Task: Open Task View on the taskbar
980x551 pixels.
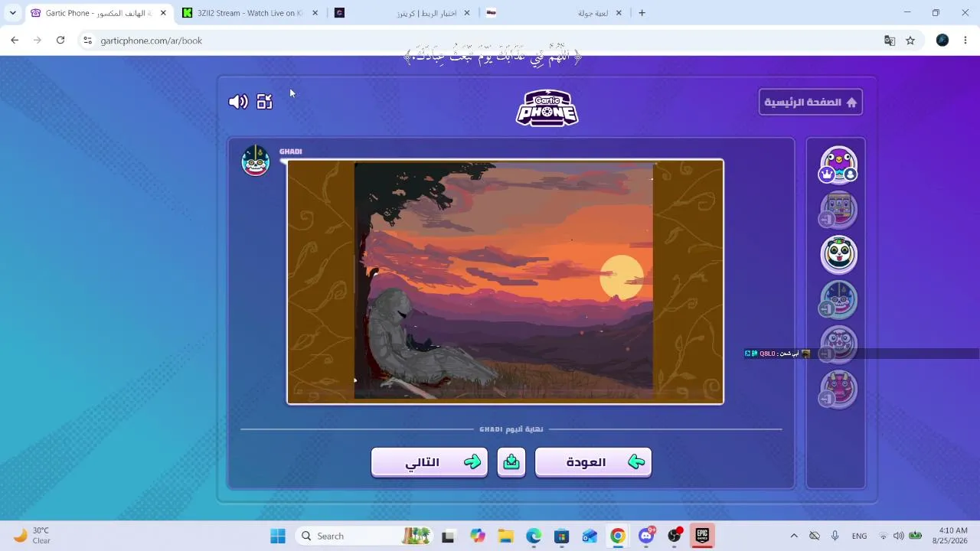Action: [448, 536]
